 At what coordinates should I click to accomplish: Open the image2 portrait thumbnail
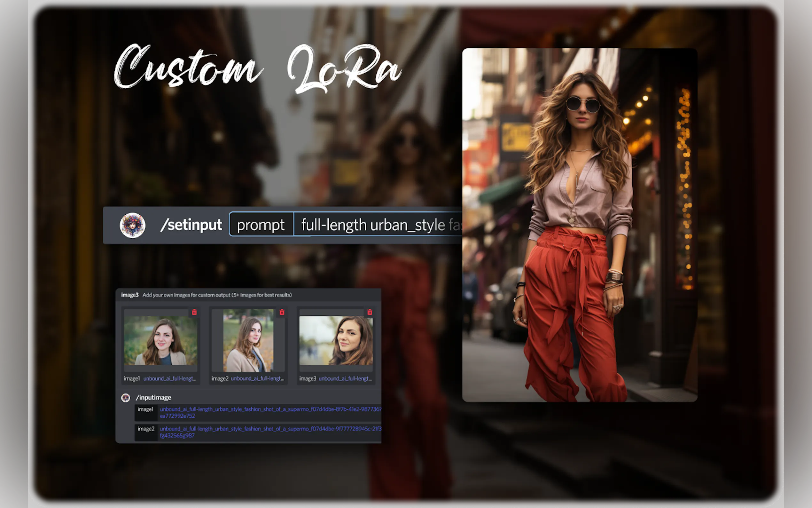click(248, 340)
